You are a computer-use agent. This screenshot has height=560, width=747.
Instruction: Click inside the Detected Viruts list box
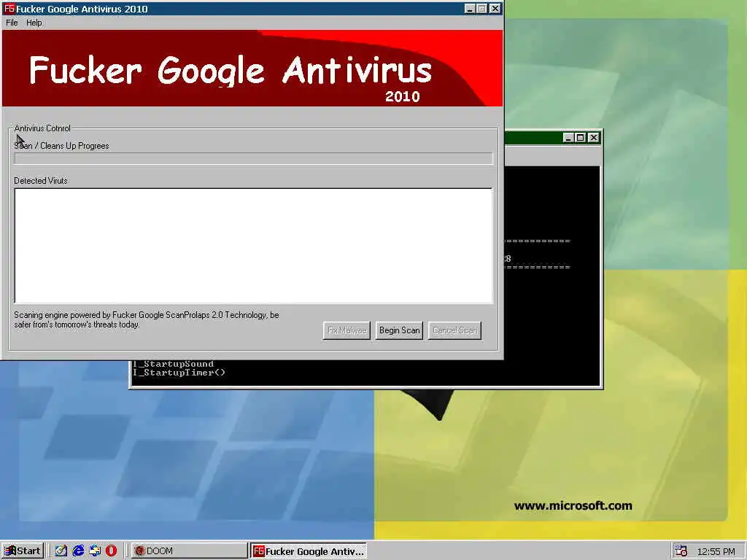253,246
